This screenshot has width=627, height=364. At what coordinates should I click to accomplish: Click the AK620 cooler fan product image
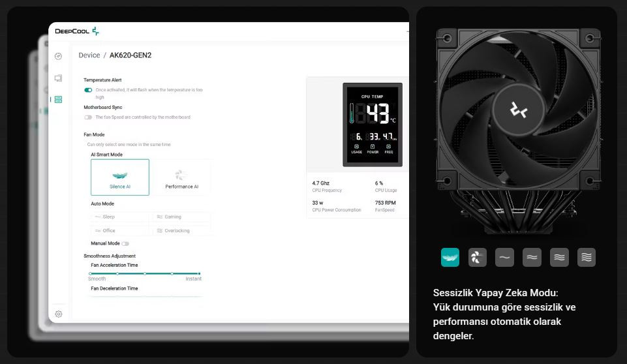pos(519,130)
